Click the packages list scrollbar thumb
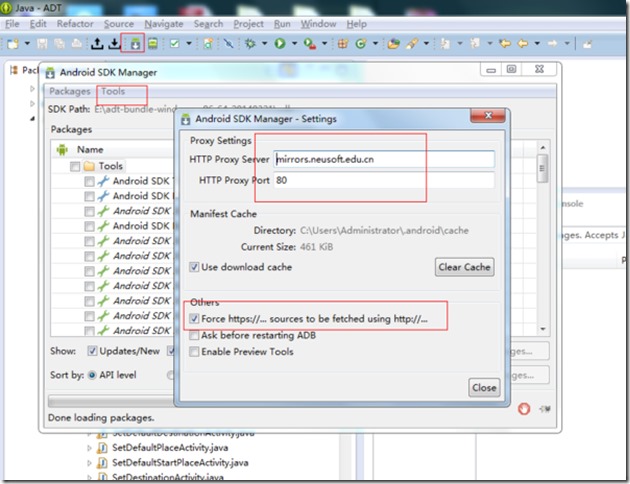The image size is (630, 484). tap(542, 168)
